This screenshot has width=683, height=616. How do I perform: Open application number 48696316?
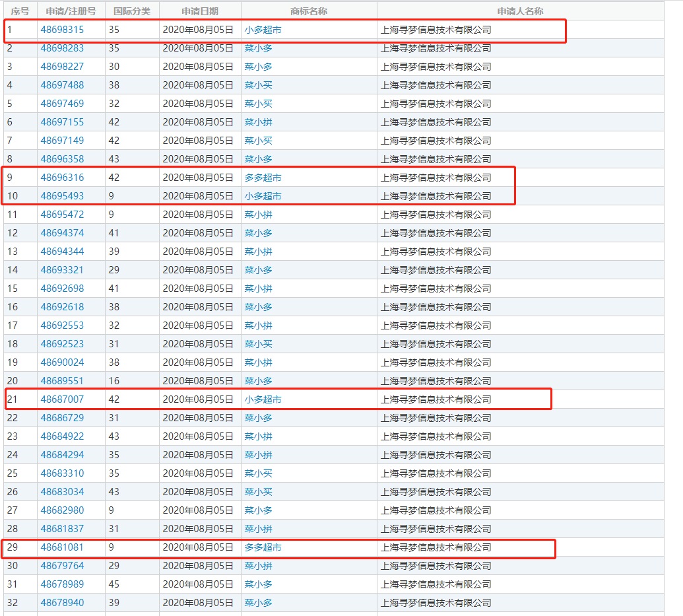click(x=62, y=178)
